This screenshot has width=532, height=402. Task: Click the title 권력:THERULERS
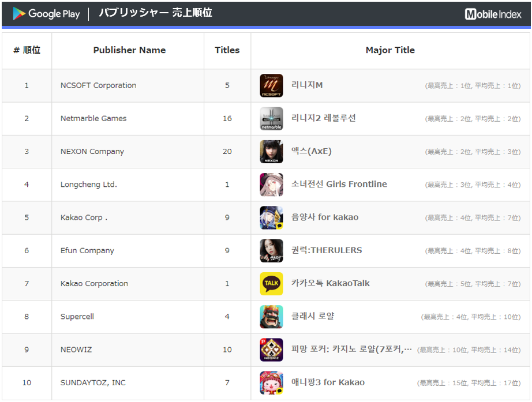[327, 250]
